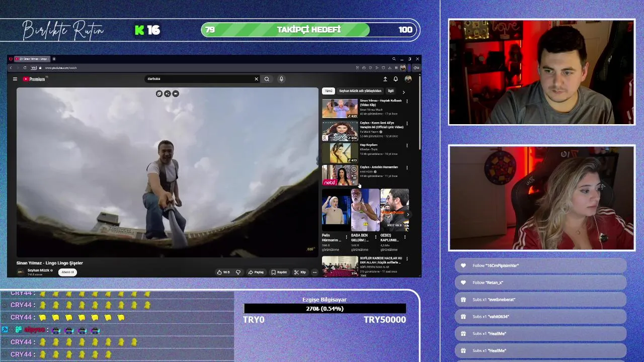The width and height of the screenshot is (644, 362).
Task: Click the 'Abone ol' subscribe button
Action: tap(67, 272)
